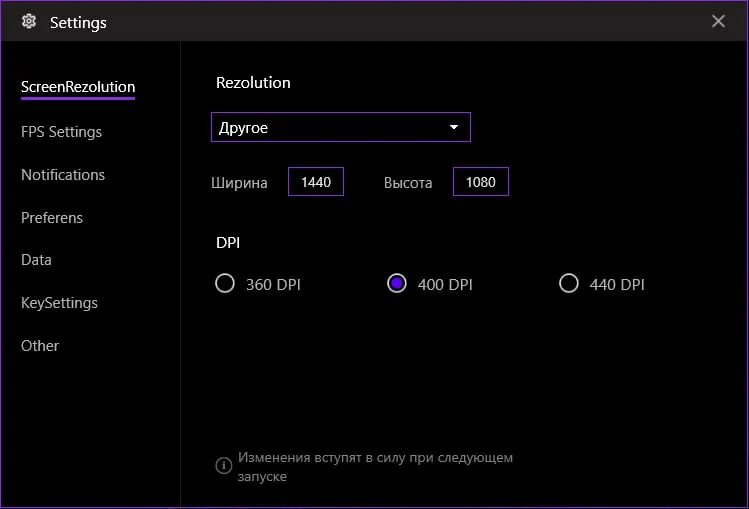Click the Settings title text
Screen dimensions: 749x509
pyautogui.click(x=78, y=22)
